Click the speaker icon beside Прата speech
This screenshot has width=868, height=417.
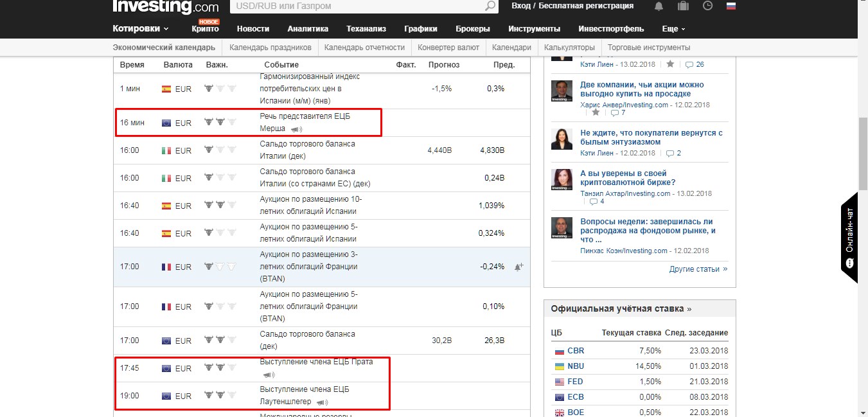(269, 375)
